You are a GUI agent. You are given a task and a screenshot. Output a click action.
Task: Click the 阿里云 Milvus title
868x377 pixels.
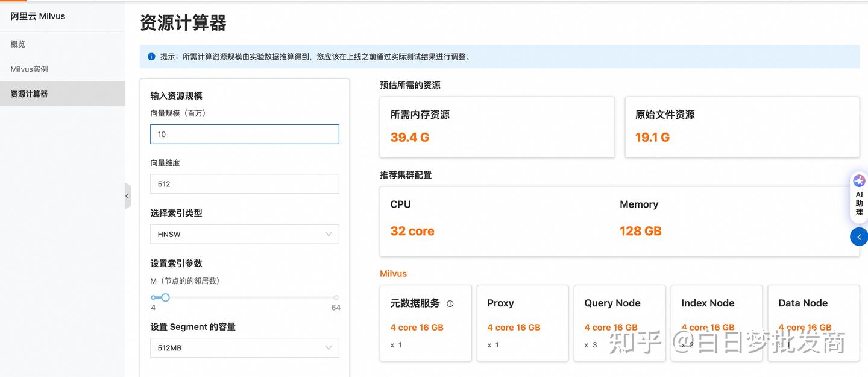[x=38, y=16]
